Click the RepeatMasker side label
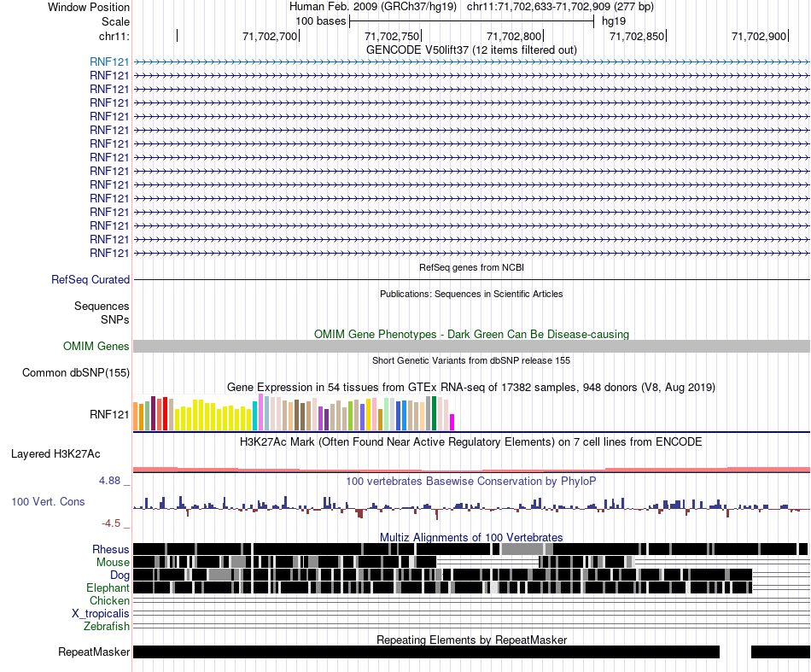Screen dimensions: 811x672 click(x=94, y=652)
